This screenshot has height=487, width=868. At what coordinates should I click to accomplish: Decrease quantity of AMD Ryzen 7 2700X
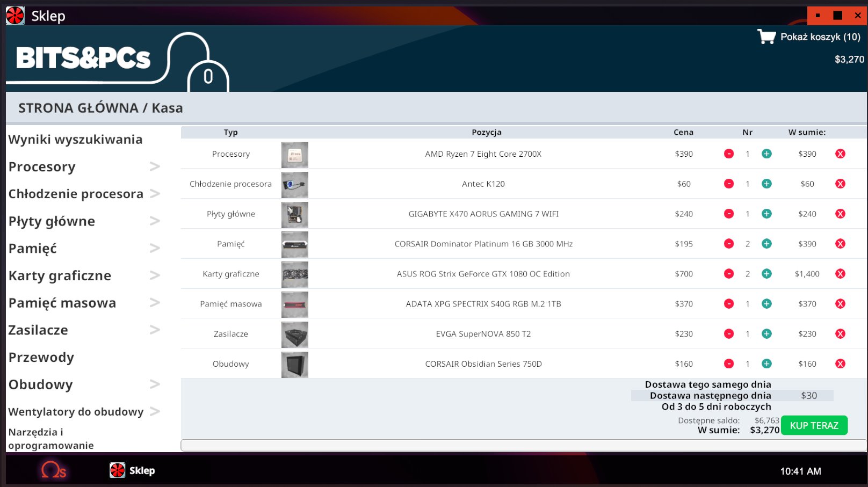729,154
